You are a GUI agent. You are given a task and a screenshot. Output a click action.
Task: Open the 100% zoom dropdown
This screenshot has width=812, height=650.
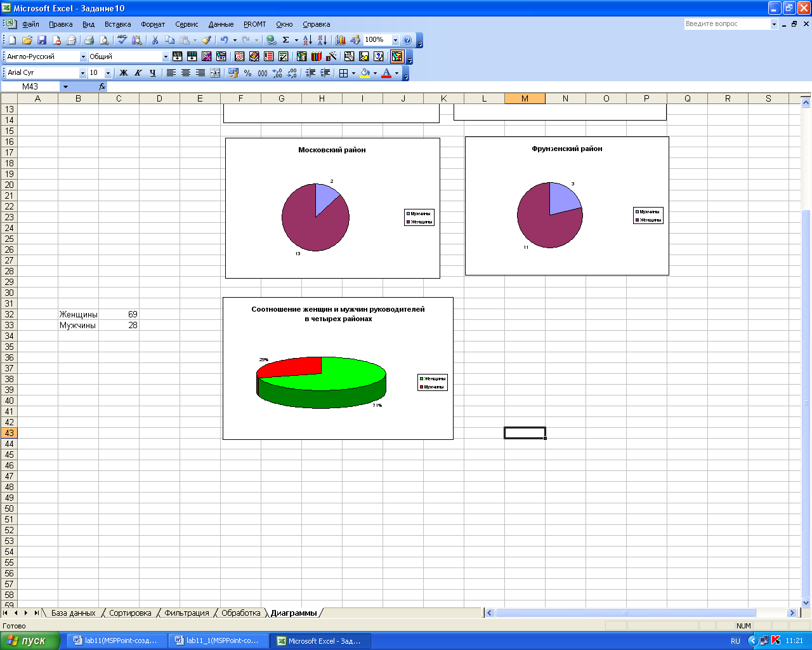pyautogui.click(x=395, y=40)
